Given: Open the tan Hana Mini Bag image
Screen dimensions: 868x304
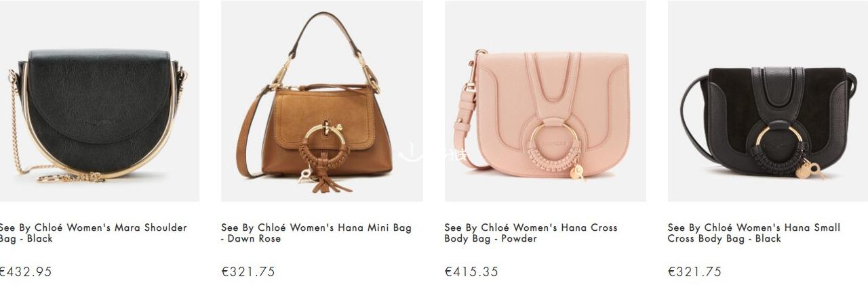Looking at the screenshot, I should (x=322, y=101).
